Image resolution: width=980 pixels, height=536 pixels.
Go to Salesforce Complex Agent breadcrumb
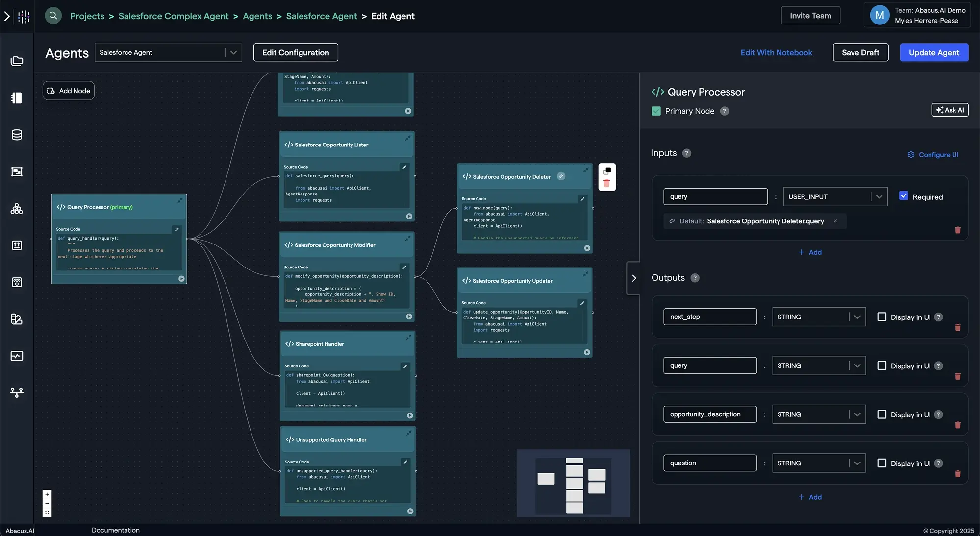pyautogui.click(x=174, y=16)
